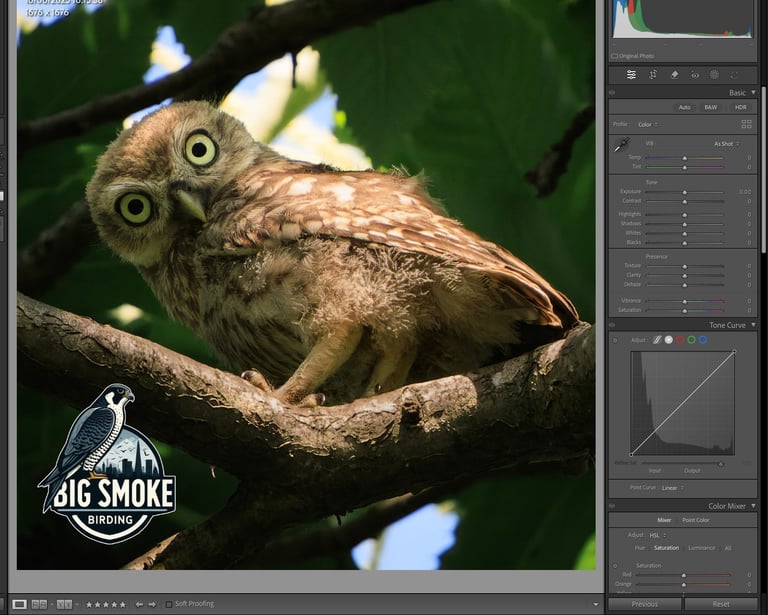Viewport: 768px width, 615px height.
Task: Click the tone curve top-right point
Action: (x=734, y=352)
